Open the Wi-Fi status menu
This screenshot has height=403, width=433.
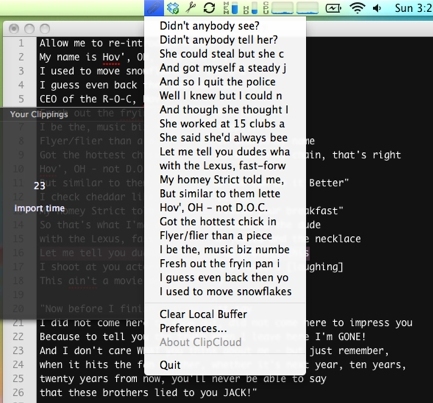click(357, 8)
